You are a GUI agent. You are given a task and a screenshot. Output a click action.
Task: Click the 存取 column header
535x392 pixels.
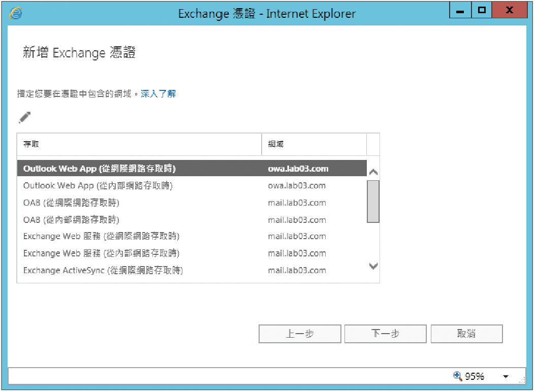coord(139,144)
